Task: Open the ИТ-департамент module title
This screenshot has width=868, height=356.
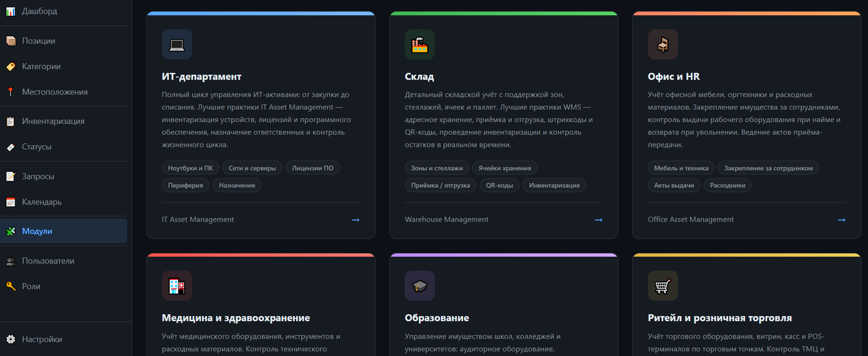Action: 201,77
